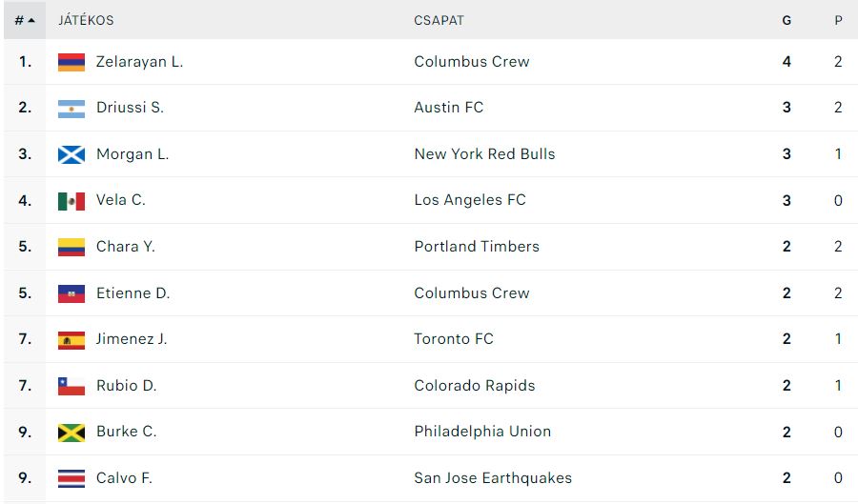Click the Colombia flag beside Chara Y.
This screenshot has height=504, width=858.
tap(71, 247)
